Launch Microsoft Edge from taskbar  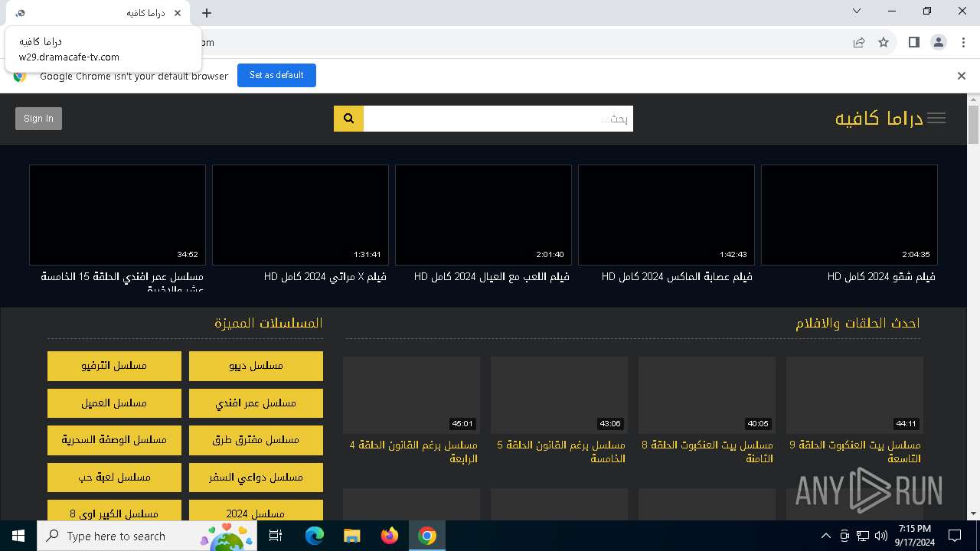pyautogui.click(x=315, y=536)
